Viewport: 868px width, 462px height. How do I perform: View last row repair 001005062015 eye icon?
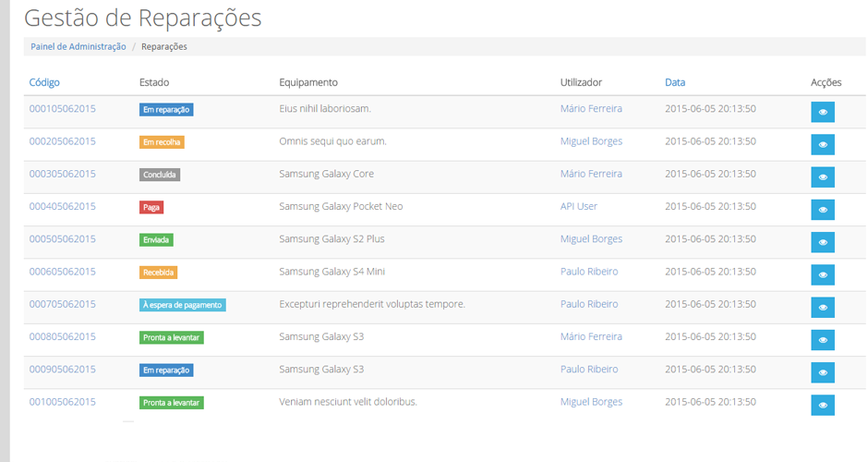(x=823, y=405)
